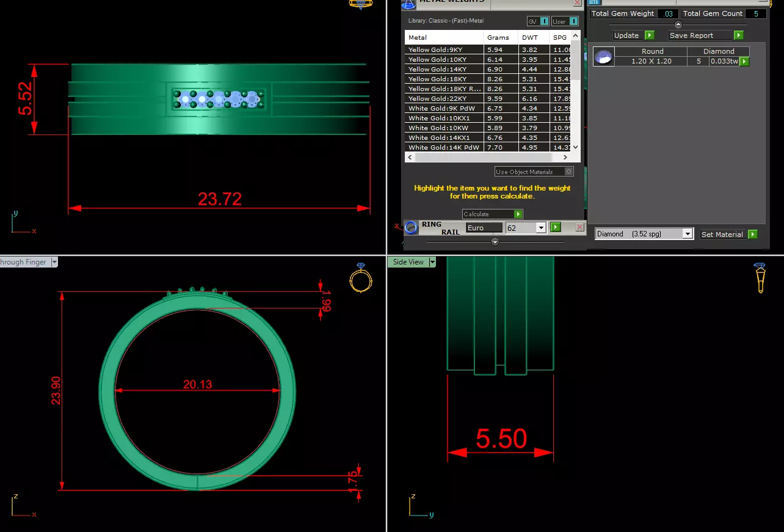
Task: Click green arrow next to 0.033tw
Action: click(744, 61)
